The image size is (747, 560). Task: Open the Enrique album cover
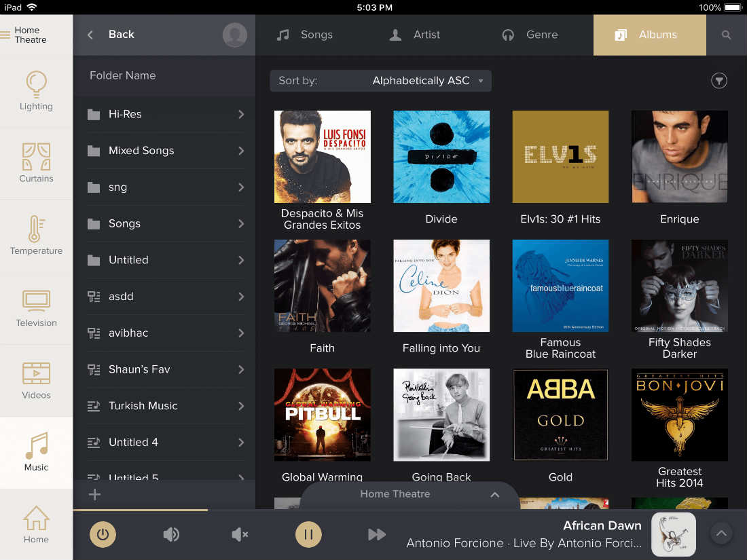[680, 157]
